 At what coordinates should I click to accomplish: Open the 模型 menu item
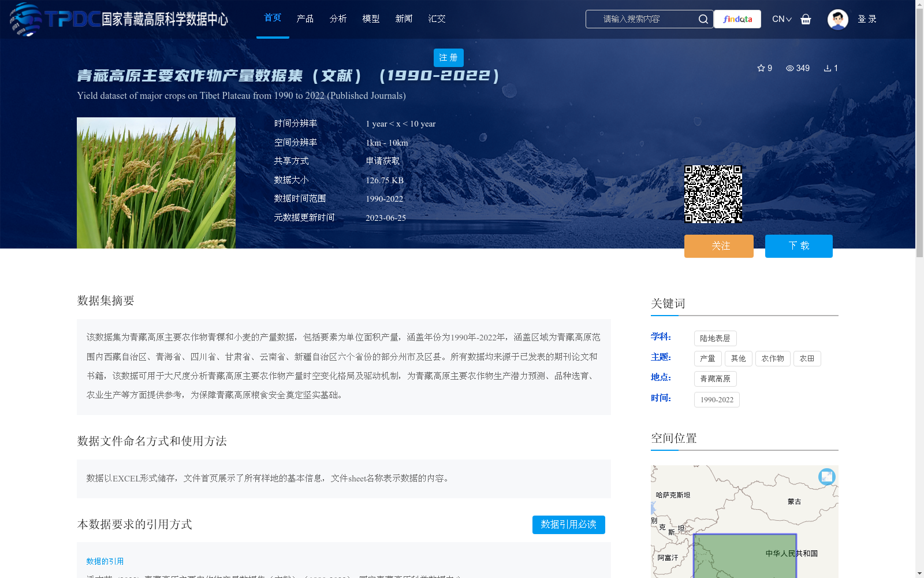[x=371, y=19]
